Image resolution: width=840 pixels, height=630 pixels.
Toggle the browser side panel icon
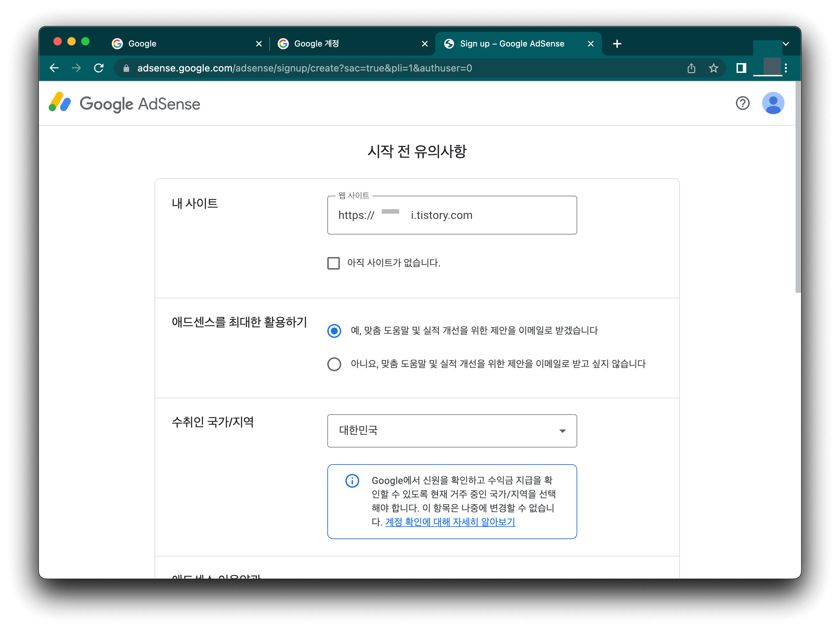pyautogui.click(x=741, y=68)
